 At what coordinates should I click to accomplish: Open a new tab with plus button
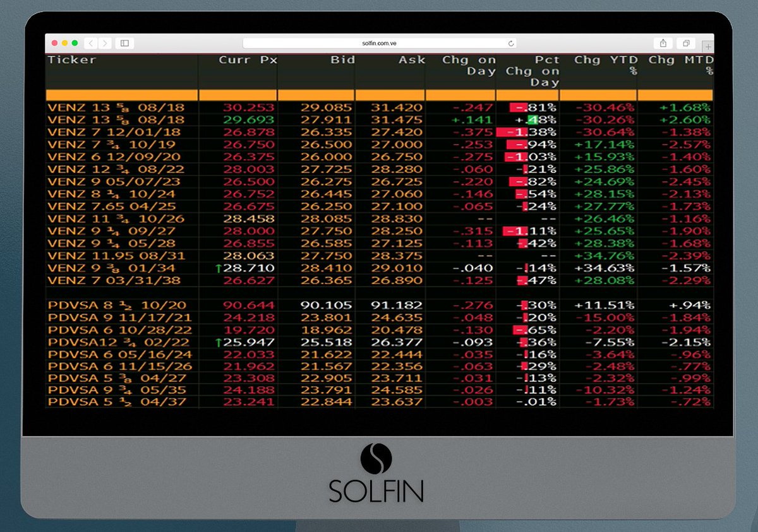[x=708, y=47]
